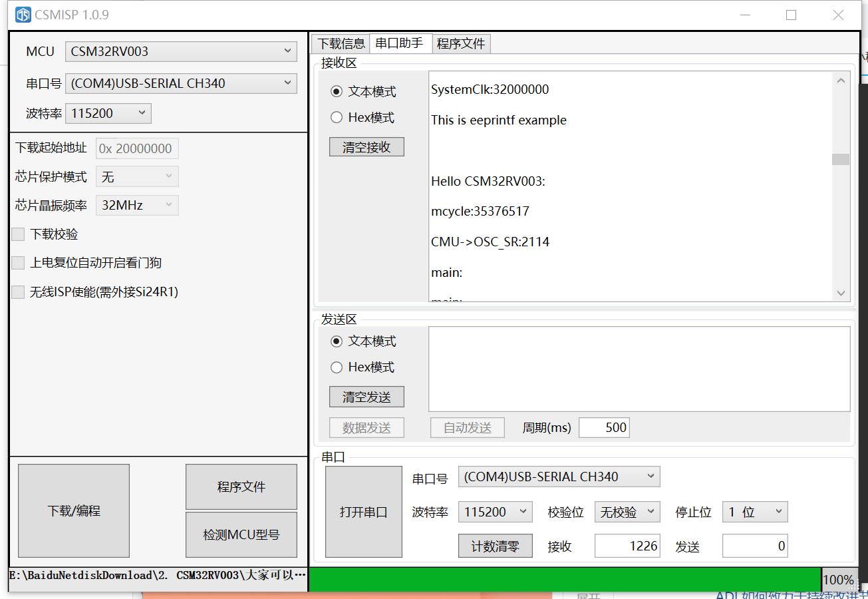868x599 pixels.
Task: Select 文本模式 in the receive area
Action: (363, 91)
